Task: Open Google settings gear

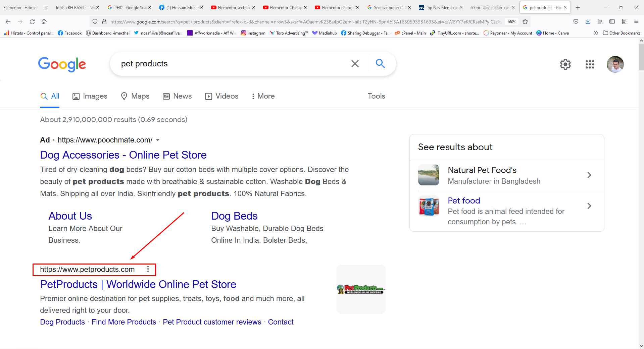Action: click(x=565, y=64)
